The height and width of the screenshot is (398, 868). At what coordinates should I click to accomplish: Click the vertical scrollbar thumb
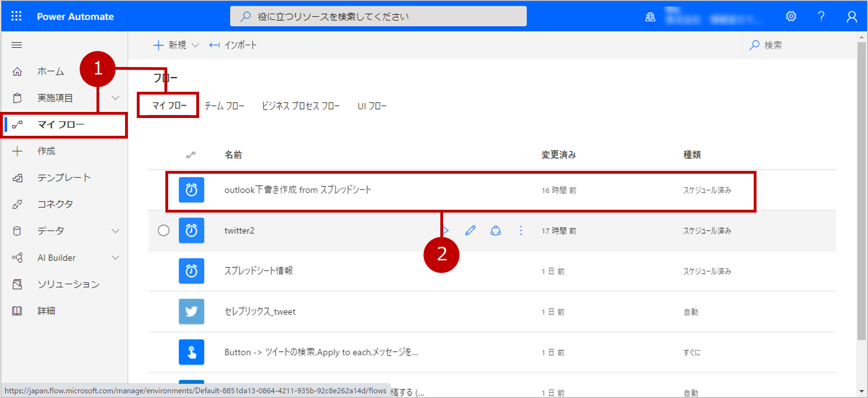point(861,191)
